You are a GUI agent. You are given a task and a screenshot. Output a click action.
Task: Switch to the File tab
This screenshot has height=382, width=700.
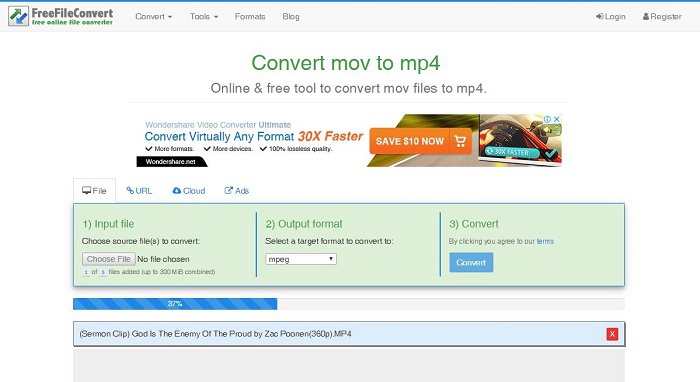[94, 191]
